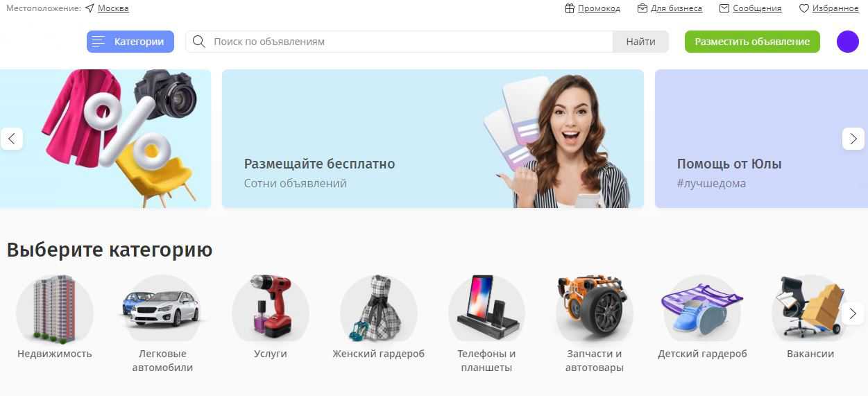Viewport: 868px width, 396px height.
Task: Show more categories with right arrow
Action: point(853,313)
